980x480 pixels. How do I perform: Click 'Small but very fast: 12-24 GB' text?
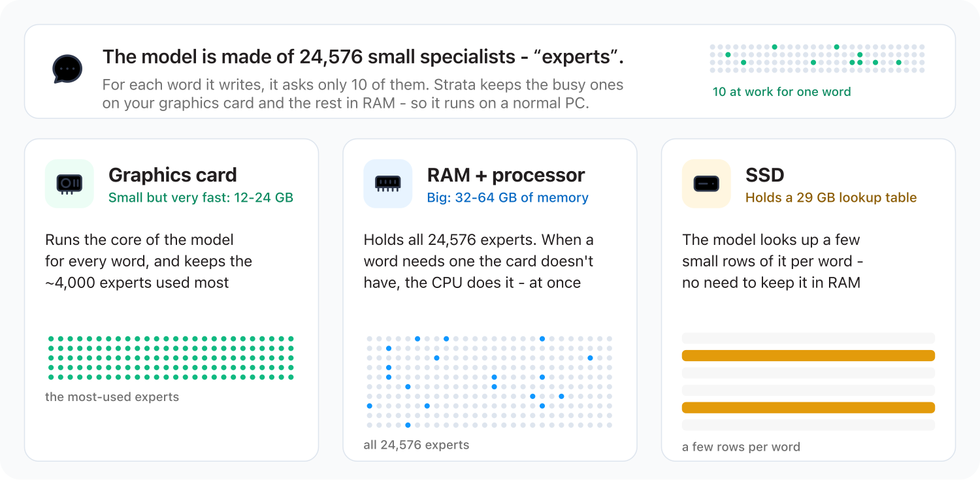click(x=201, y=198)
